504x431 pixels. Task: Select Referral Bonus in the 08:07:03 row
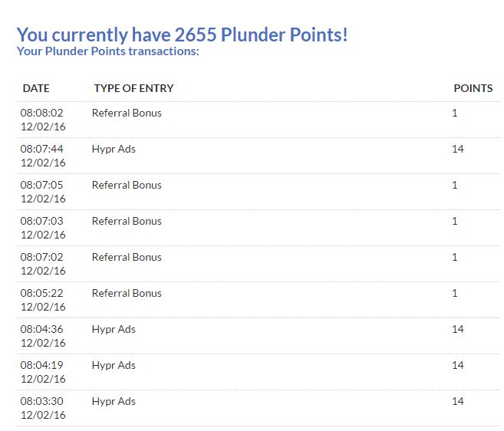coord(127,221)
